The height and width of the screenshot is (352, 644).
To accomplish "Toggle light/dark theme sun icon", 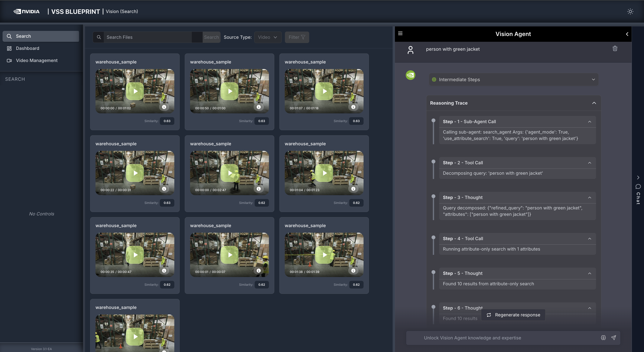I will [x=630, y=12].
